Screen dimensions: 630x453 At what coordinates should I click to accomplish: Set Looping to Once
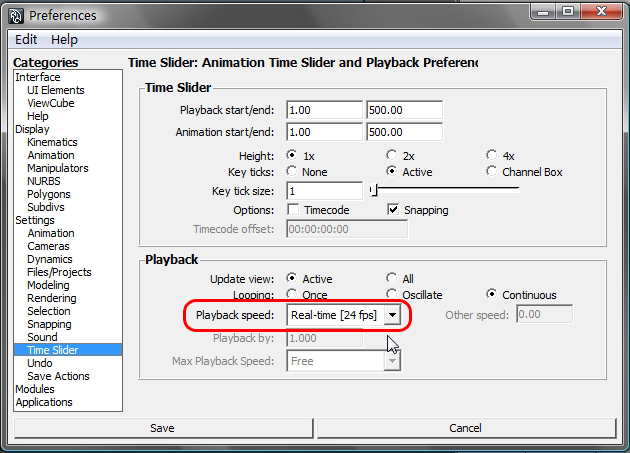click(x=292, y=294)
